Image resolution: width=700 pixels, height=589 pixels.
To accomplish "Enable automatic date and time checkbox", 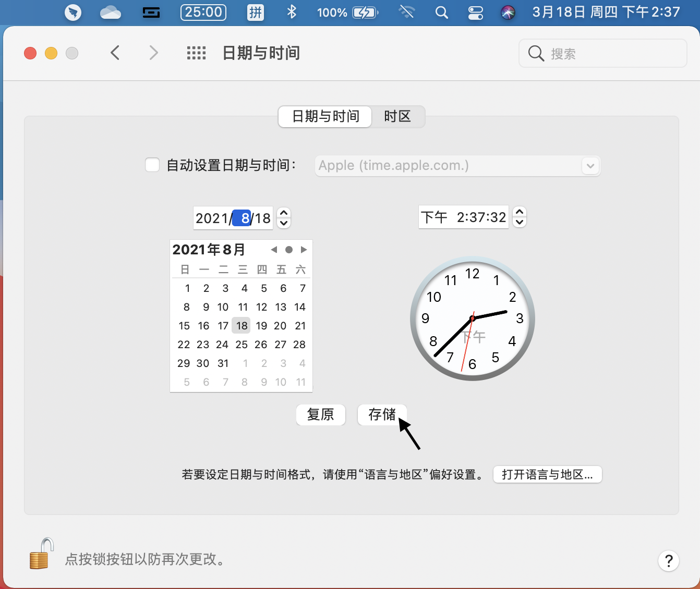I will point(152,165).
